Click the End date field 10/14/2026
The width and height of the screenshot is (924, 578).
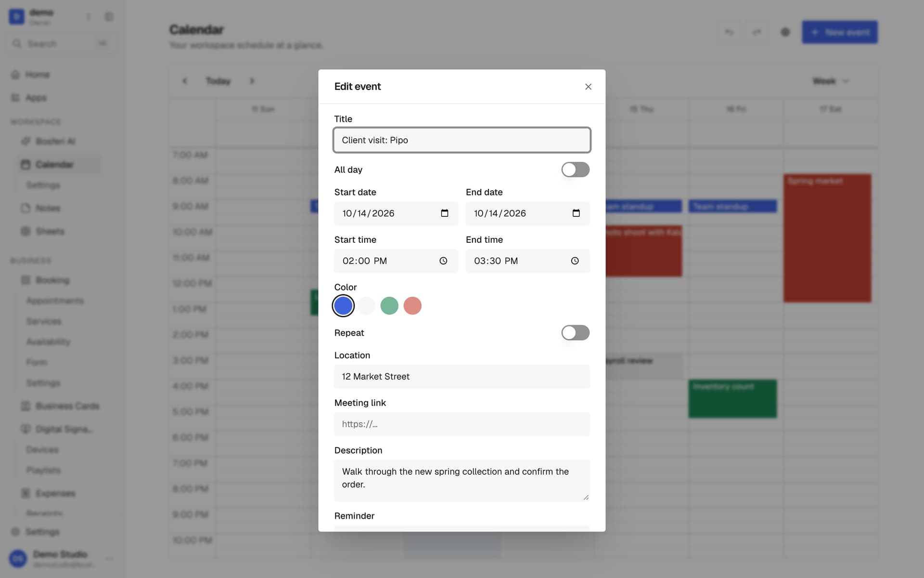click(527, 213)
